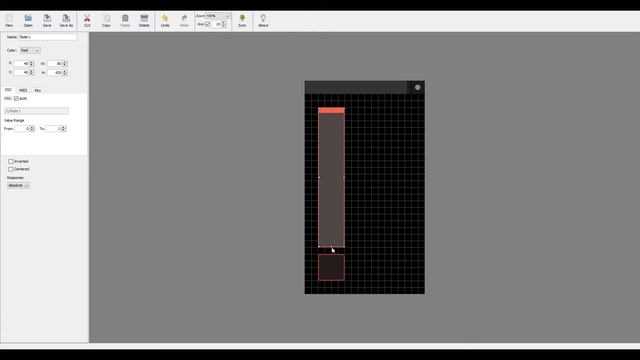Click the H height field
Screen dimensions: 640x360
[55, 72]
